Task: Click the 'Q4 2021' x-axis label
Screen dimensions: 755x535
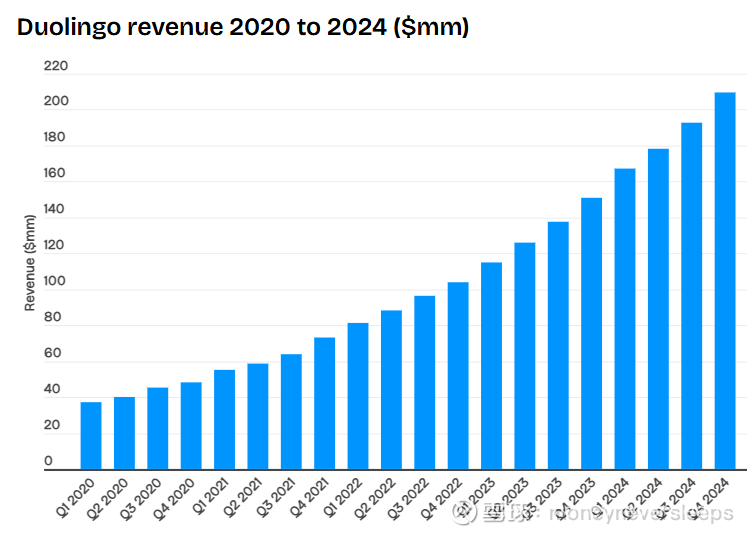Action: 309,497
